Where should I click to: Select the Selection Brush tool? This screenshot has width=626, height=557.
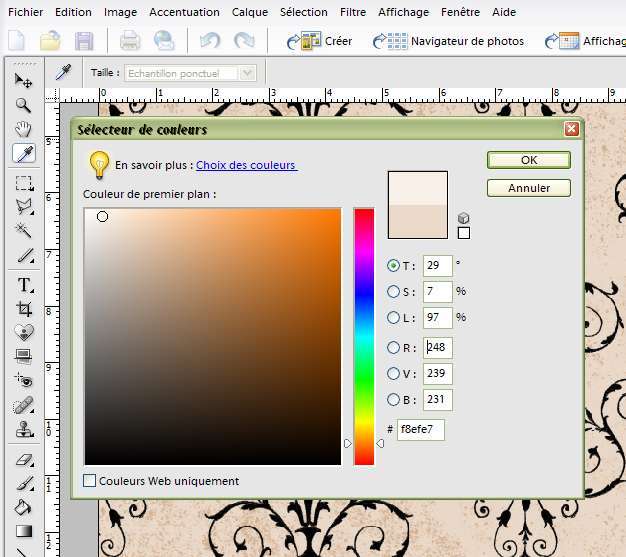coord(25,256)
